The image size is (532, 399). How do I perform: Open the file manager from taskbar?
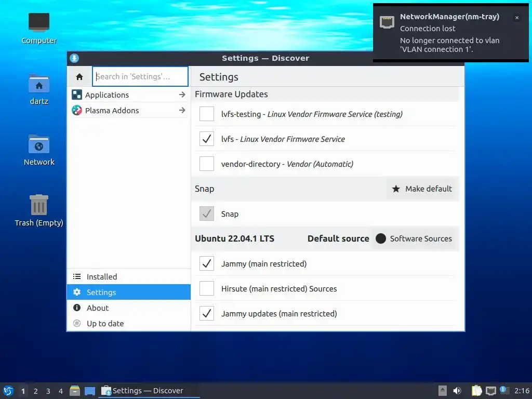[x=75, y=391]
